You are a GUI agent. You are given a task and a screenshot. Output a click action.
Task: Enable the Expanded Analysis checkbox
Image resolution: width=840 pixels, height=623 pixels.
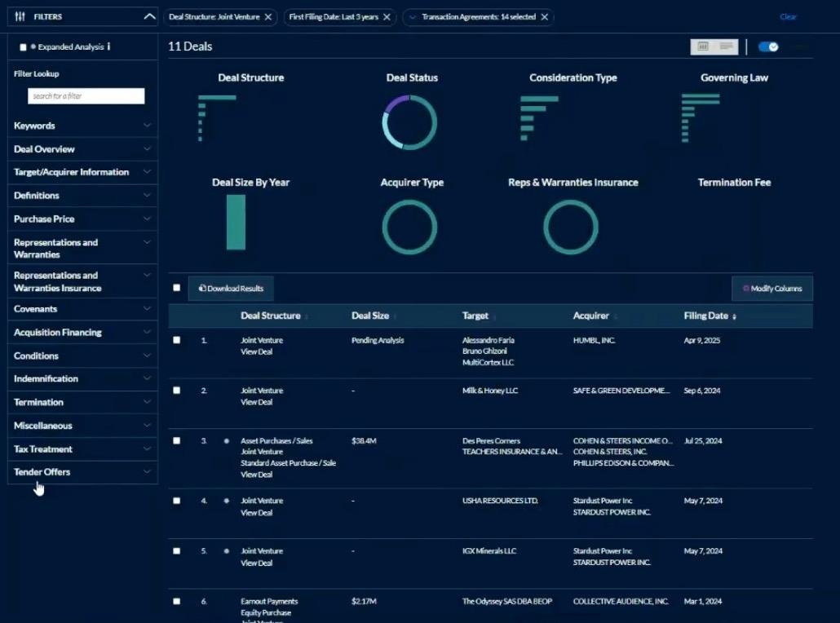point(23,47)
